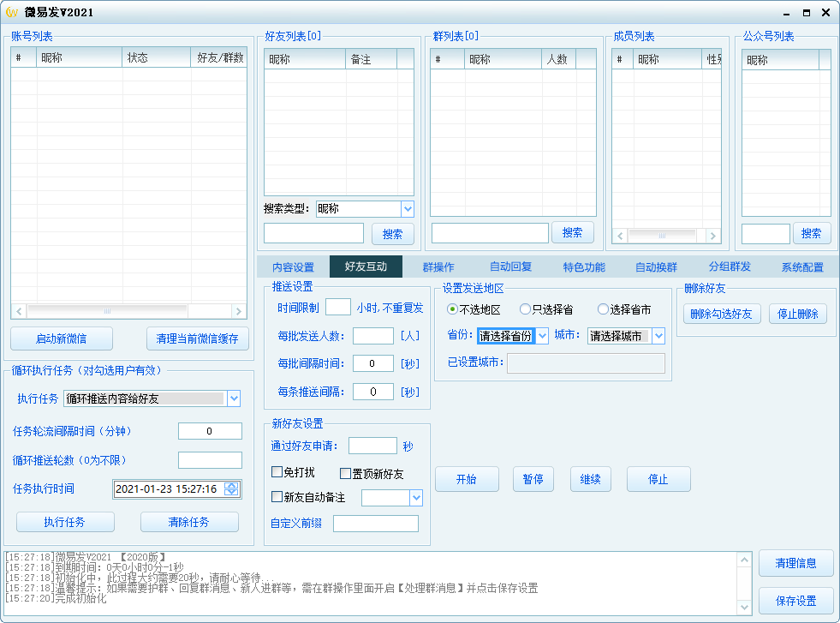Click the 循环推送轮数 input field
840x623 pixels.
pyautogui.click(x=210, y=460)
